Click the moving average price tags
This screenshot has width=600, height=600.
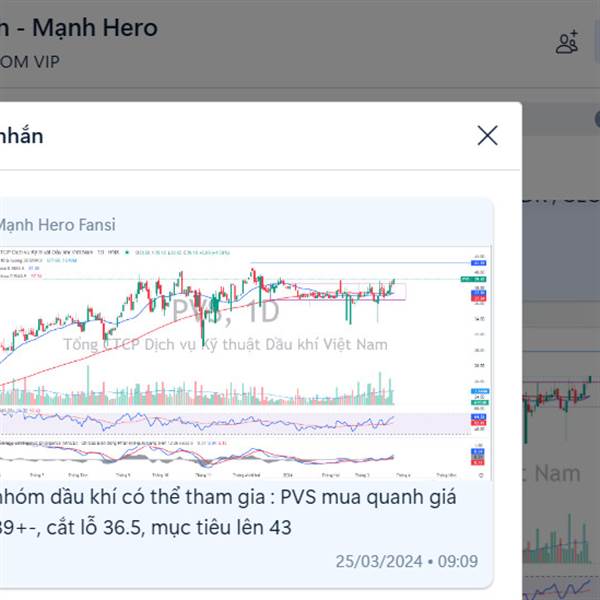tap(478, 295)
